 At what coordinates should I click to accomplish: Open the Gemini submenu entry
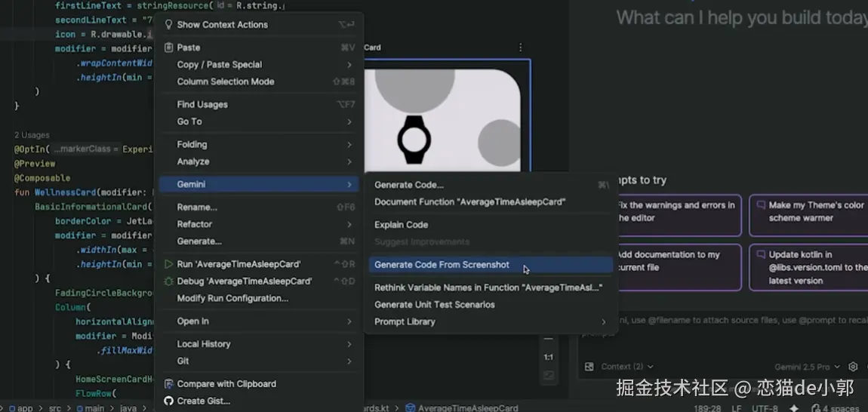pyautogui.click(x=259, y=184)
